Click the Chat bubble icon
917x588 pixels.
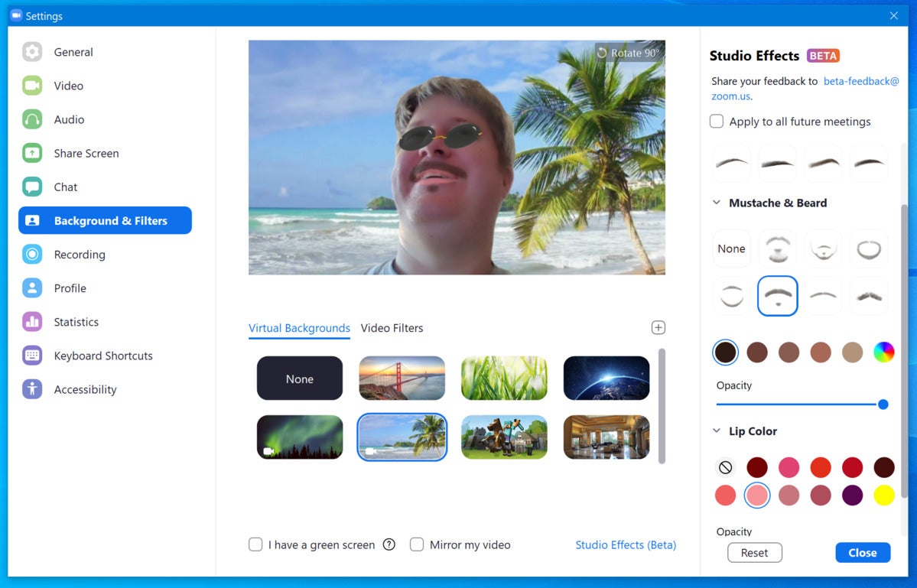pos(32,187)
